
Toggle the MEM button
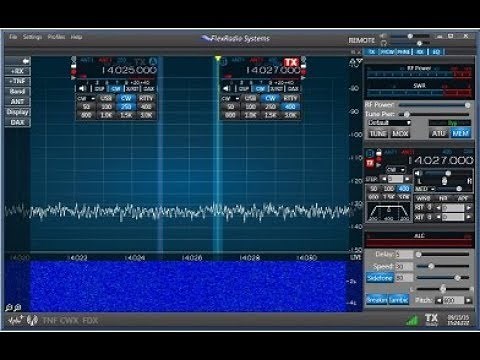click(460, 134)
